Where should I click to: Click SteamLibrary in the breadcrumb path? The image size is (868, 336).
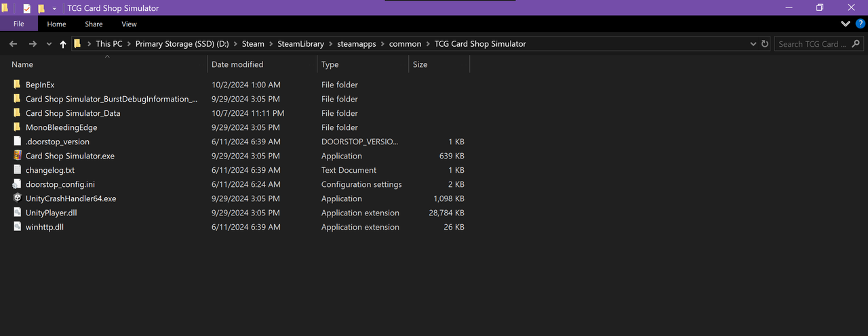click(300, 44)
